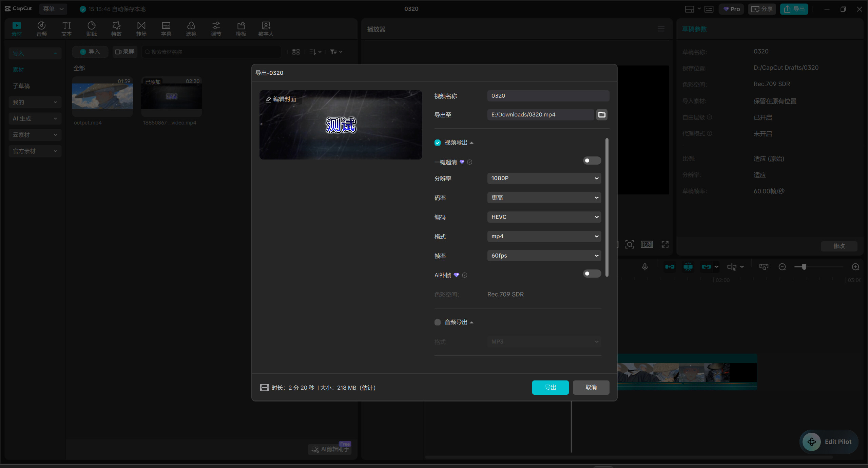
Task: Click the 数字人 digital human icon
Action: 266,29
